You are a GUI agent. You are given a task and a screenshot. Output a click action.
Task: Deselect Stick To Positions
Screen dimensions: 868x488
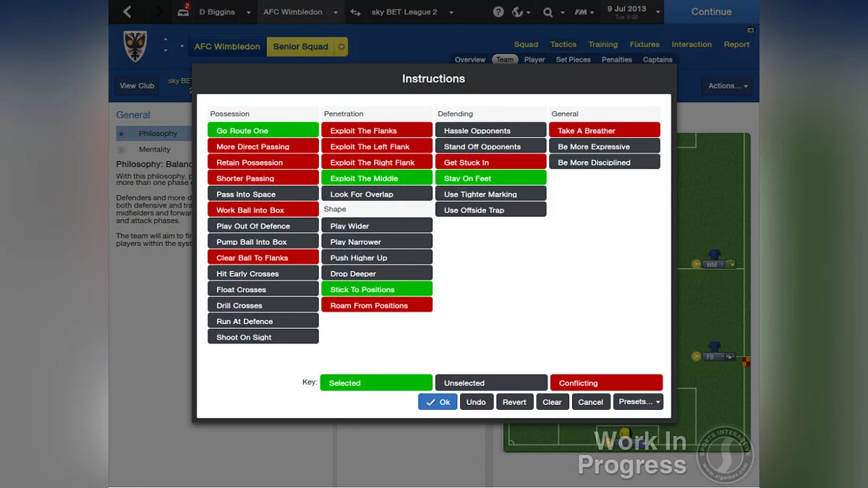(377, 289)
